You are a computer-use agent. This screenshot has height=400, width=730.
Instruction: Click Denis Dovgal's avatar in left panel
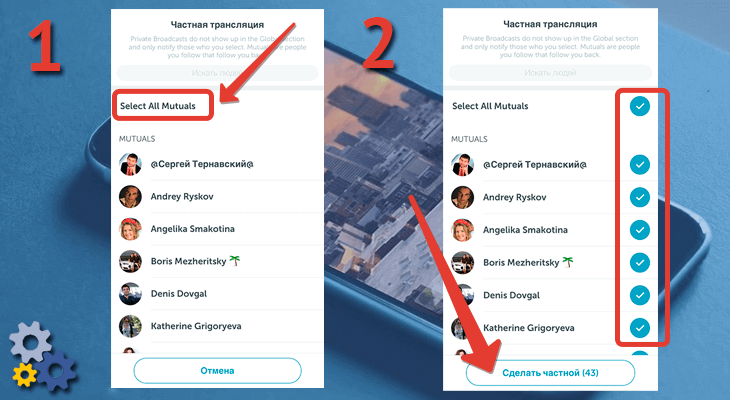coord(130,294)
